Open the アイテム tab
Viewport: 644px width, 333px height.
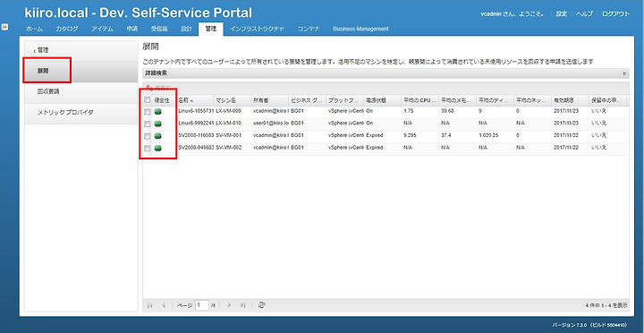pyautogui.click(x=102, y=29)
